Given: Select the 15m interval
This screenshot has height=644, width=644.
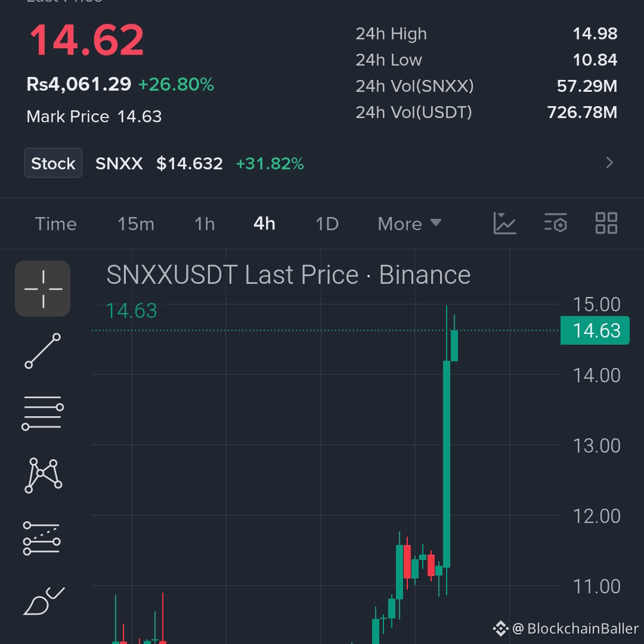Looking at the screenshot, I should [136, 224].
